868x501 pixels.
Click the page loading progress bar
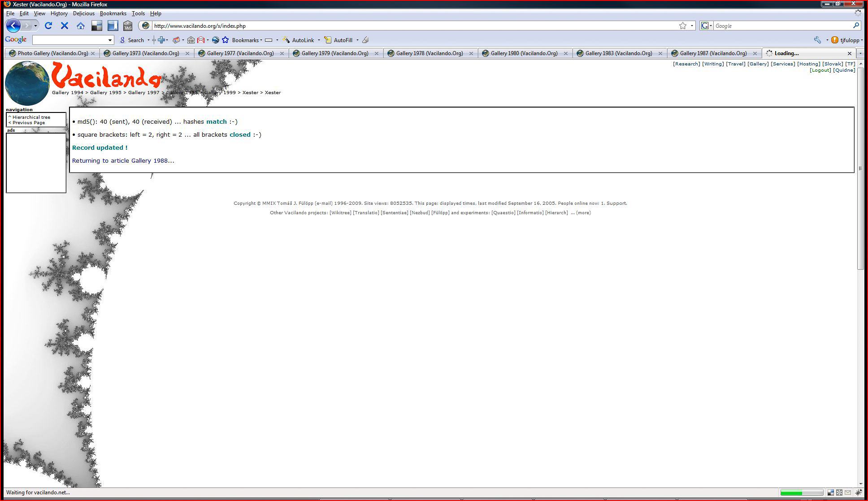point(801,492)
